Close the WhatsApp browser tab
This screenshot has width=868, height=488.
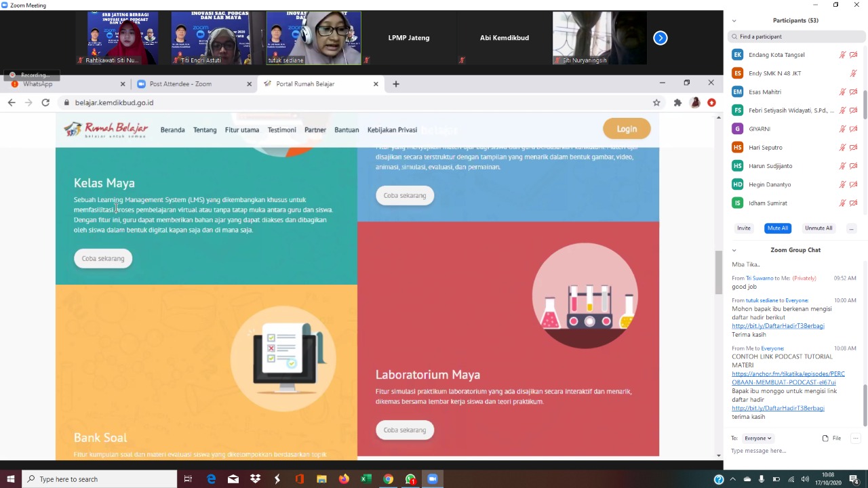tap(123, 84)
